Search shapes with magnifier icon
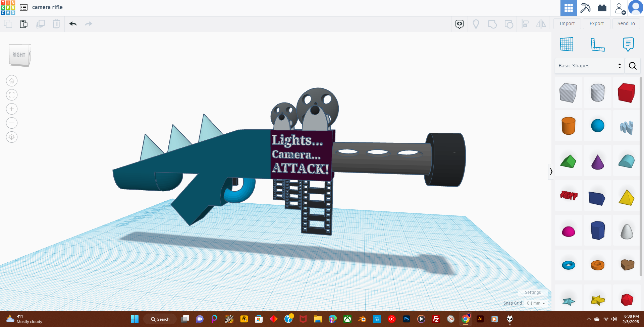Viewport: 644px width, 327px height. pyautogui.click(x=633, y=66)
